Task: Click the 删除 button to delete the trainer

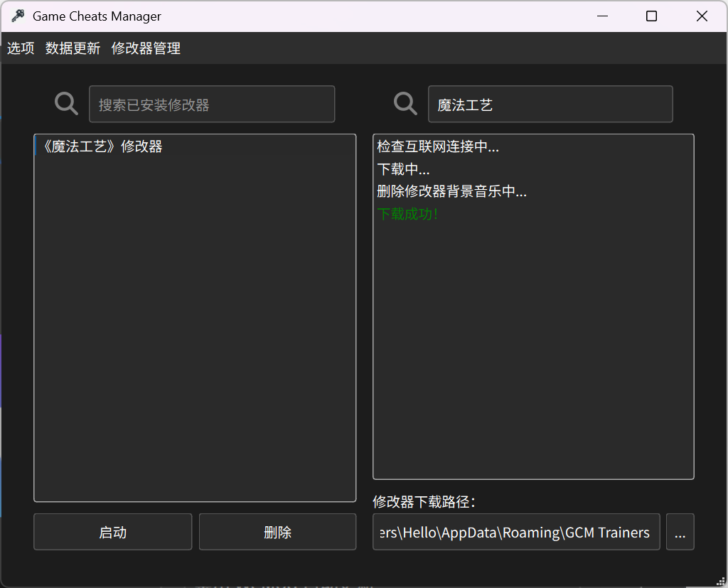Action: coord(277,531)
